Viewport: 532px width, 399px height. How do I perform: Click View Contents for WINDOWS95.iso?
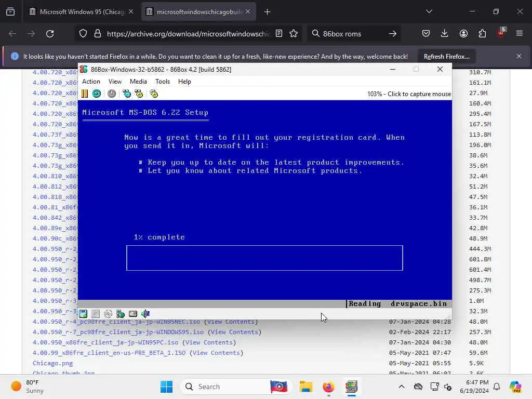point(235,332)
